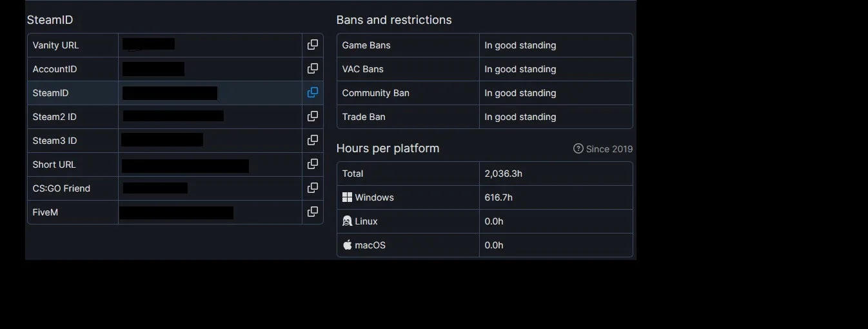Image resolution: width=868 pixels, height=329 pixels.
Task: Click the macOS apple icon
Action: [347, 245]
